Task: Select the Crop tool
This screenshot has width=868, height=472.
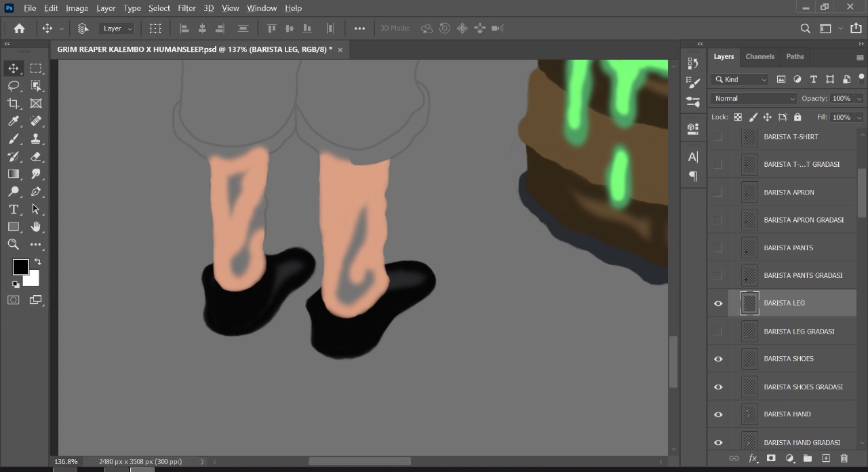Action: [x=14, y=104]
